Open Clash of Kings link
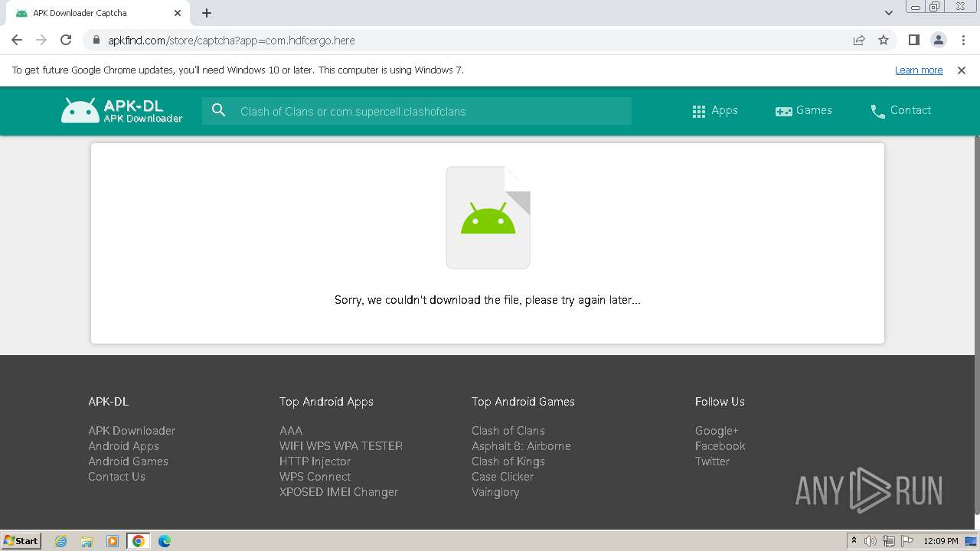This screenshot has width=980, height=551. 508,461
